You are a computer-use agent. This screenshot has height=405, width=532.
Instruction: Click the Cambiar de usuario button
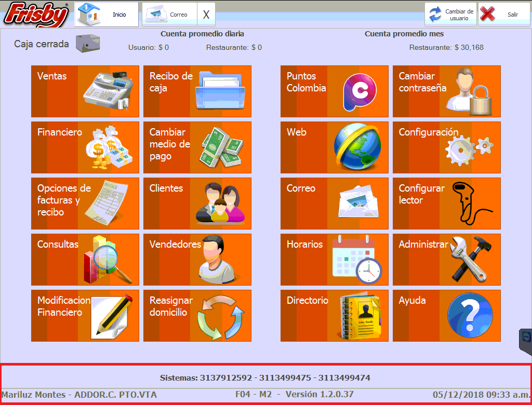(x=451, y=15)
